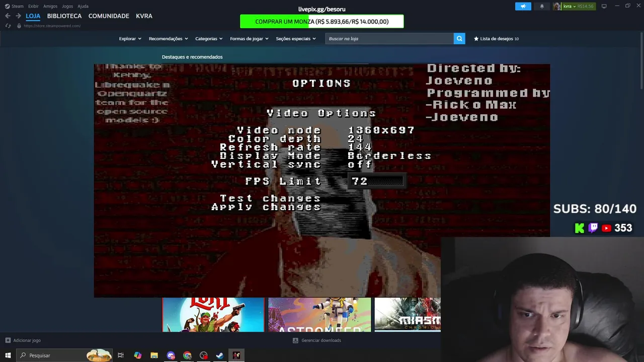This screenshot has width=644, height=362.
Task: Switch to the LOJA tab
Action: click(x=33, y=16)
